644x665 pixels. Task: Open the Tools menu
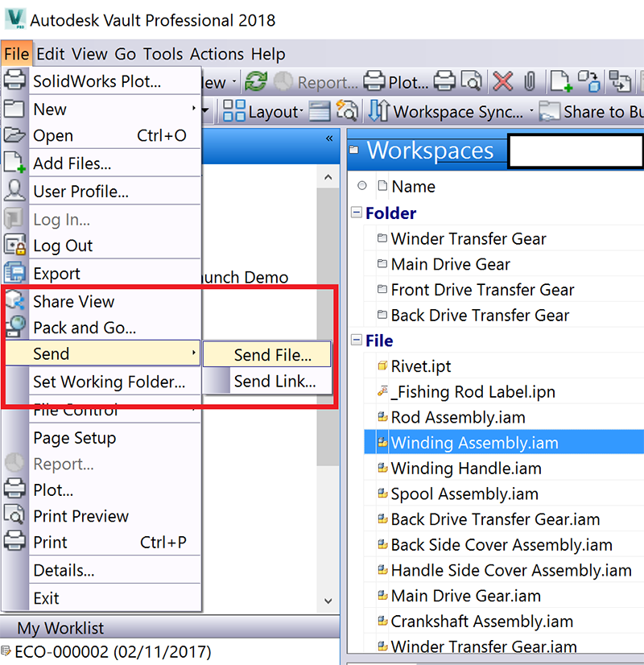(163, 54)
